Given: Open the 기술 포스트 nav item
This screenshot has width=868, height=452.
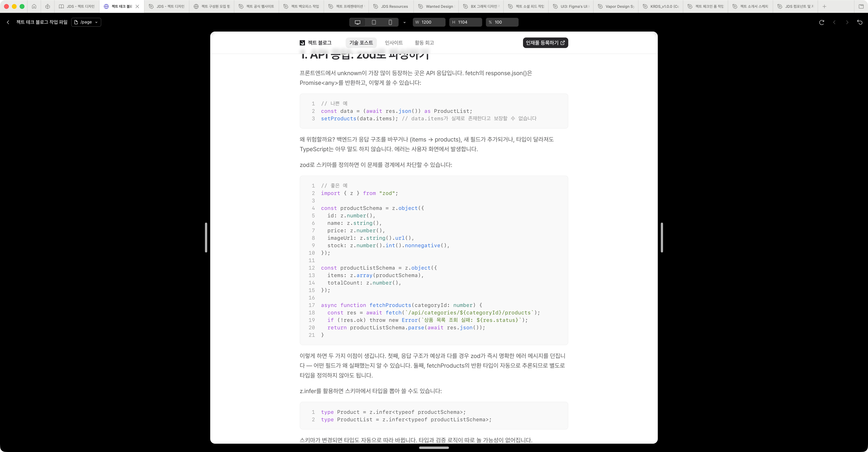Looking at the screenshot, I should (361, 43).
